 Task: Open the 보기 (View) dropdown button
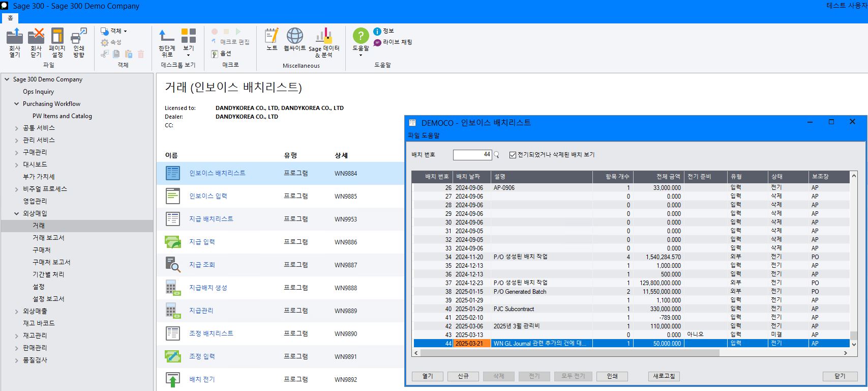coord(189,42)
